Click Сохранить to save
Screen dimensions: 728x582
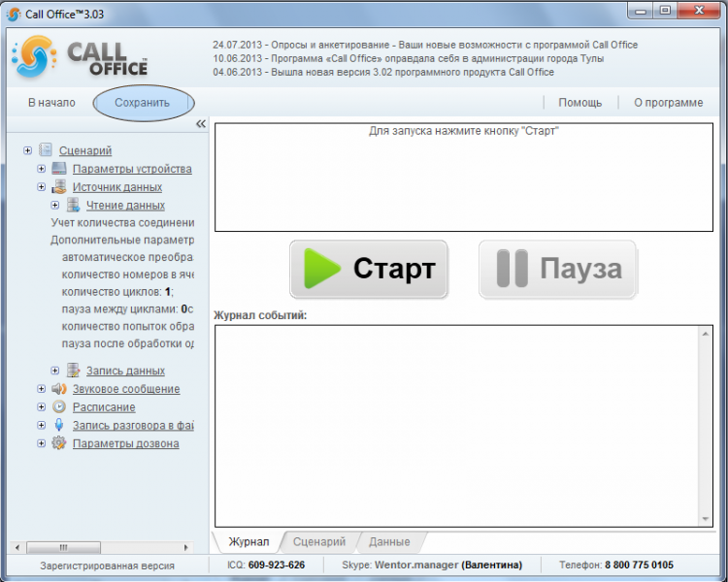click(x=142, y=103)
